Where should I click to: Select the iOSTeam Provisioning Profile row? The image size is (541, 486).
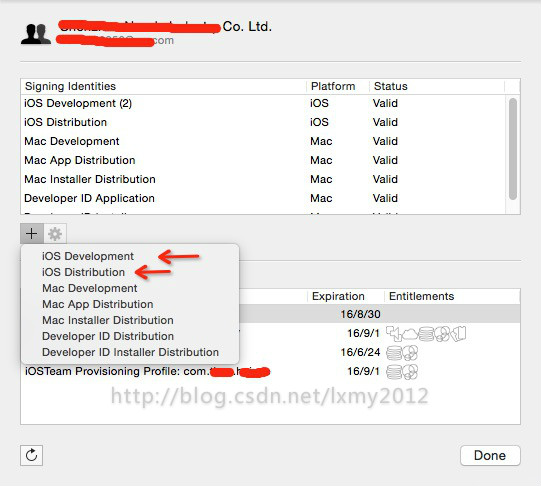pos(270,371)
